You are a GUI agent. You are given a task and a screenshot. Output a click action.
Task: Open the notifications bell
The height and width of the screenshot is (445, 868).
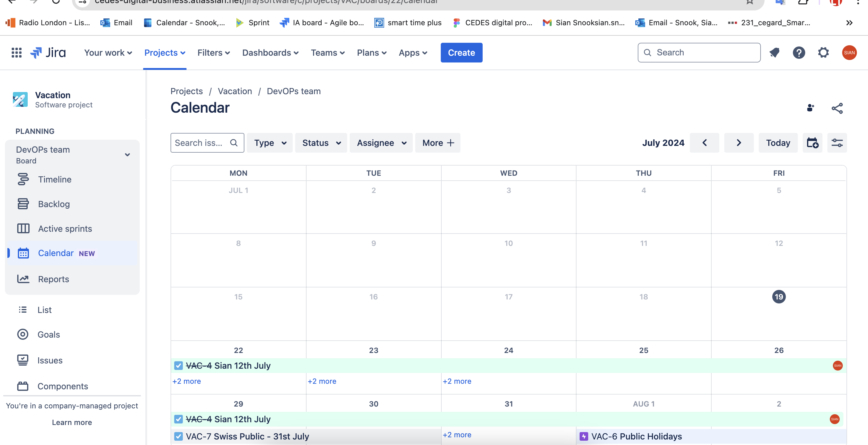pyautogui.click(x=774, y=53)
